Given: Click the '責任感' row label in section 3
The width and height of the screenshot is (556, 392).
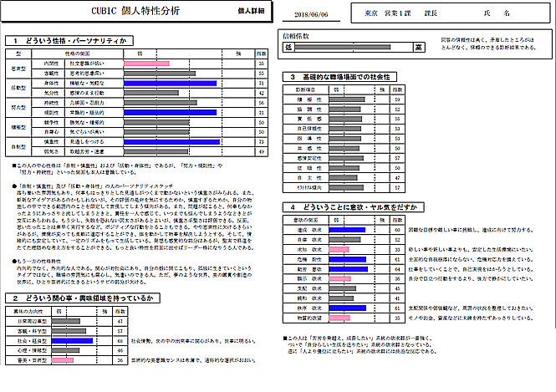Looking at the screenshot, I should coord(309,119).
